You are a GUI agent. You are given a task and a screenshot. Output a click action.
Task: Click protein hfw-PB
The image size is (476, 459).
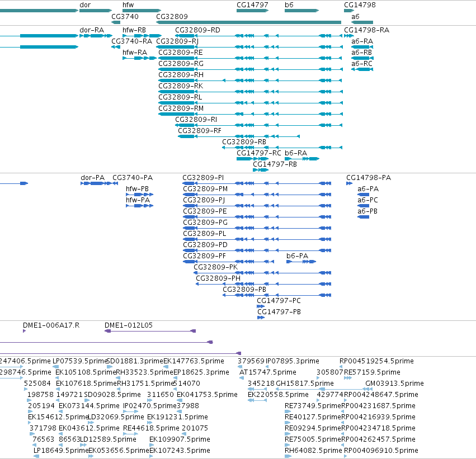[x=137, y=189]
